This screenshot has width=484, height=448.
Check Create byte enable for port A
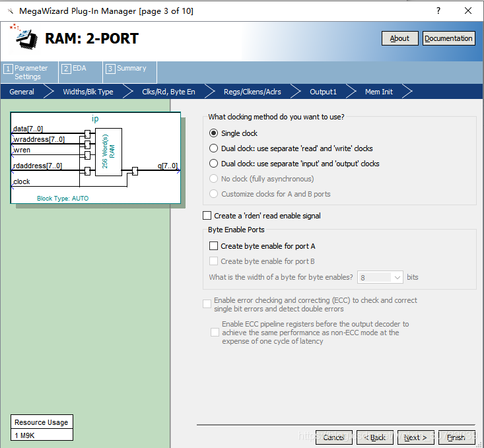pyautogui.click(x=213, y=246)
